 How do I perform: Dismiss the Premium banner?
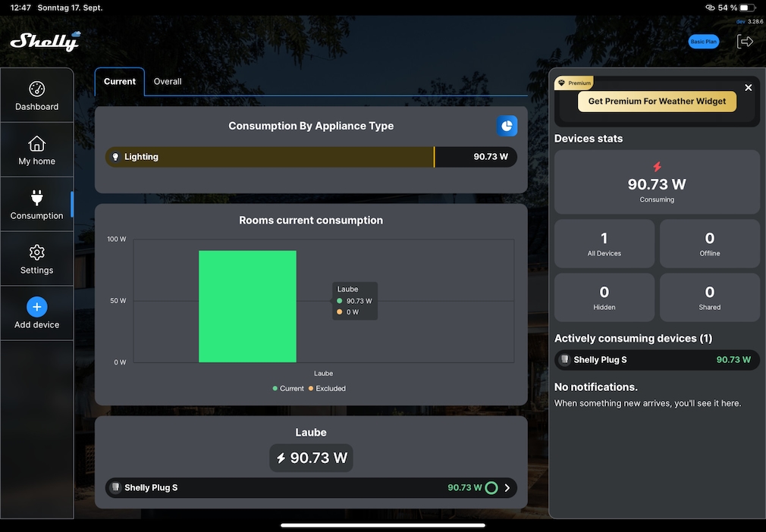[x=748, y=88]
